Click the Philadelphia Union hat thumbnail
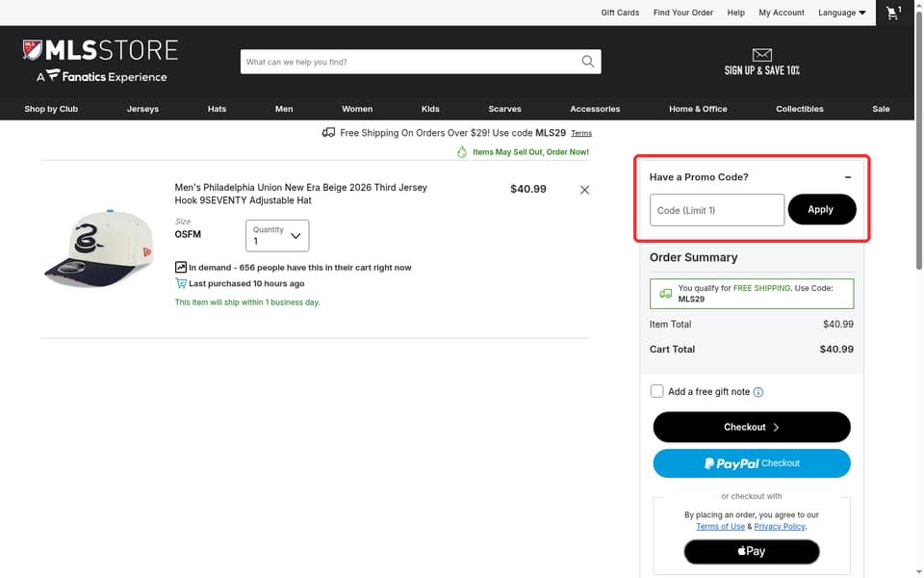Viewport: 924px width, 578px height. [100, 248]
